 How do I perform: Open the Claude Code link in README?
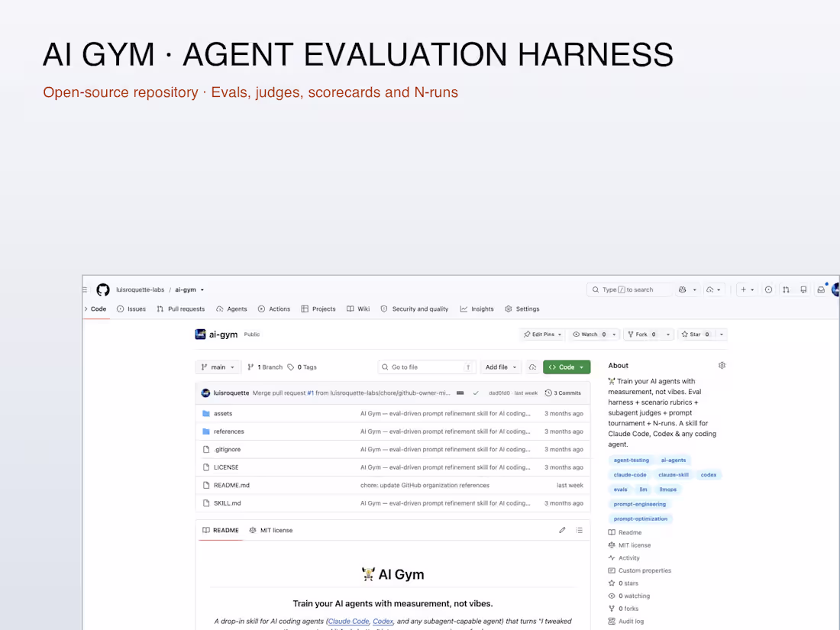348,622
